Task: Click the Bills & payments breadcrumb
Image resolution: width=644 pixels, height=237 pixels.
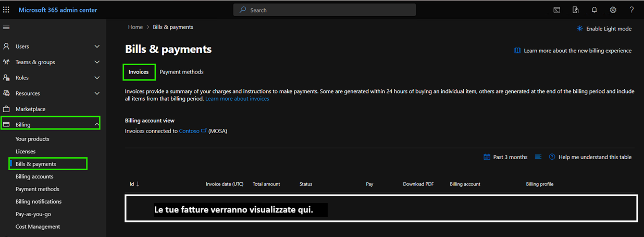Action: [x=173, y=27]
